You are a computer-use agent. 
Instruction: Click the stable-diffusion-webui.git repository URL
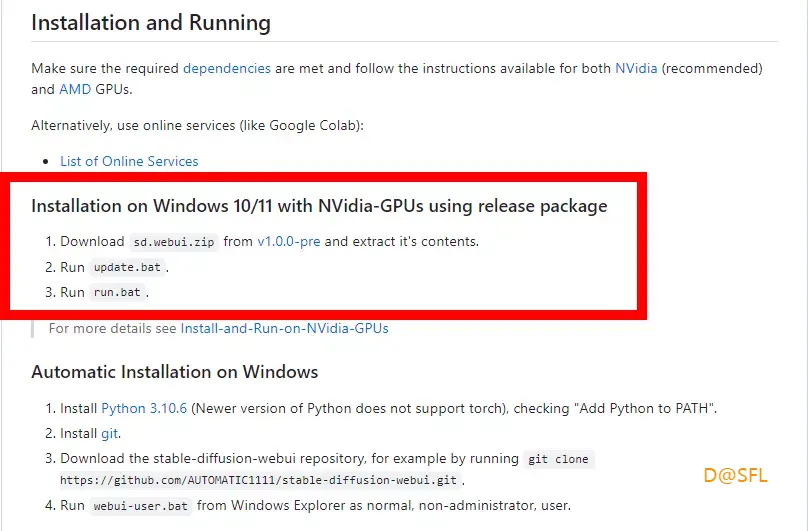(x=258, y=480)
